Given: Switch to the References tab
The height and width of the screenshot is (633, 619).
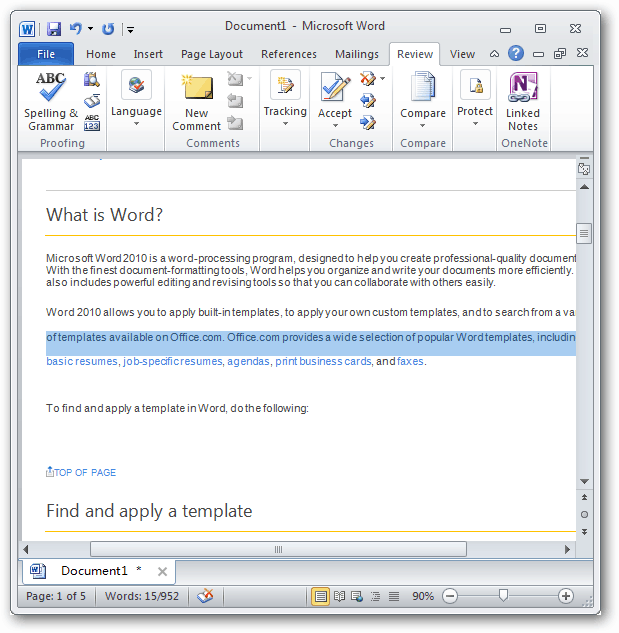Looking at the screenshot, I should pyautogui.click(x=289, y=54).
